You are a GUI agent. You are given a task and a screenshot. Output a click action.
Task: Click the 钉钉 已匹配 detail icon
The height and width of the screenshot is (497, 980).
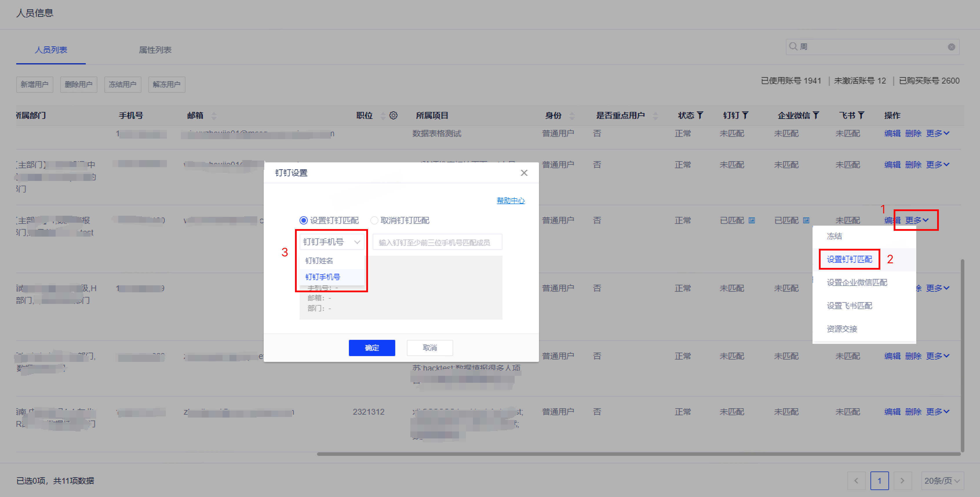[752, 220]
